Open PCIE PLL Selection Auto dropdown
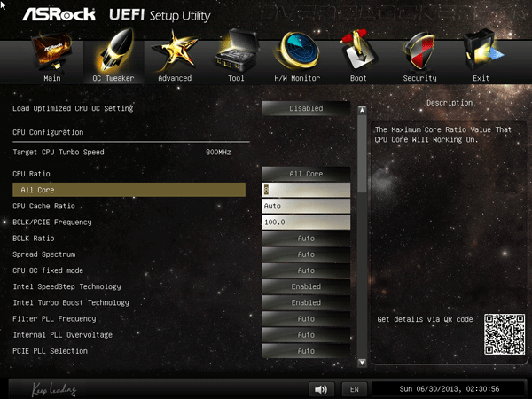Image resolution: width=532 pixels, height=399 pixels. [306, 351]
